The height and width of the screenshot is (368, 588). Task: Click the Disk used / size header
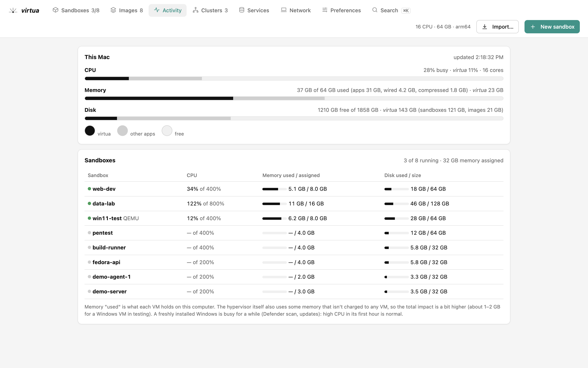(x=402, y=175)
